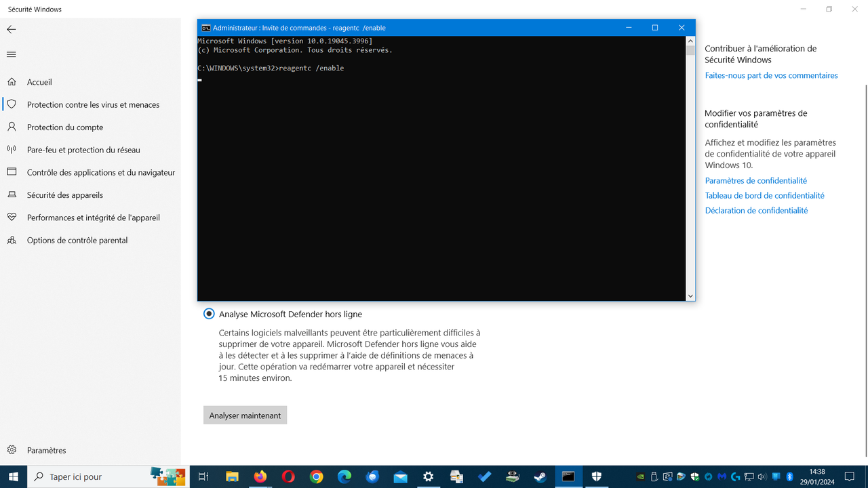This screenshot has width=868, height=488.
Task: Select "Analyse Microsoft Defender hors ligne" radio button
Action: click(208, 314)
